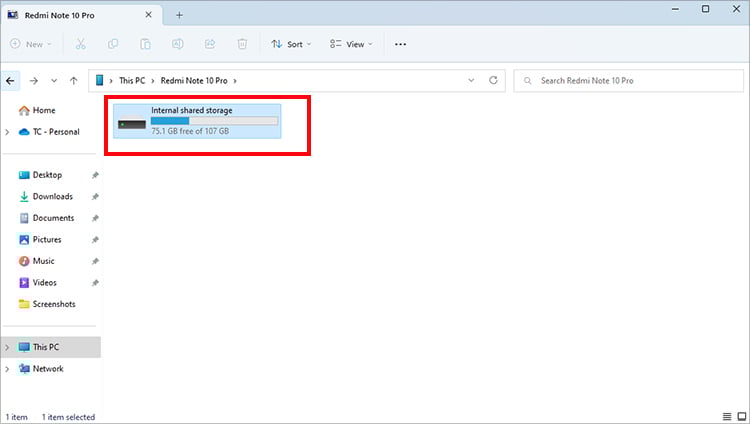Viewport: 750px width, 424px height.
Task: Open the View dropdown menu
Action: click(x=351, y=44)
